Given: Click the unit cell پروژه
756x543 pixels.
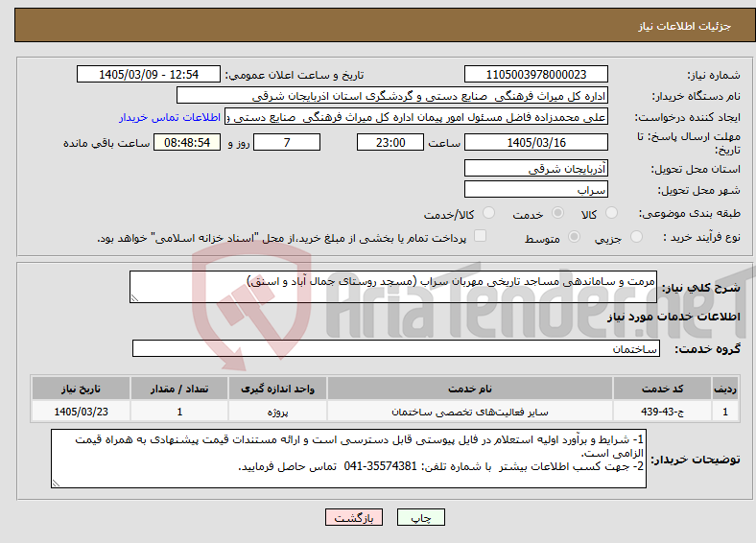Looking at the screenshot, I should pyautogui.click(x=277, y=412).
